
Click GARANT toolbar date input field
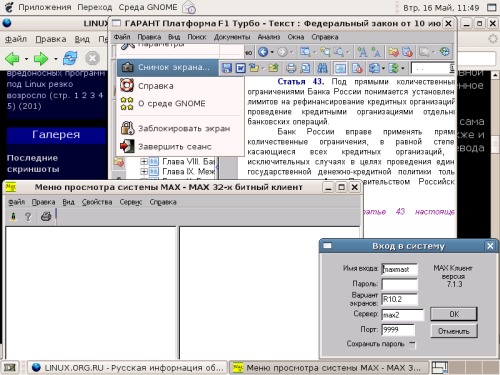pyautogui.click(x=432, y=68)
